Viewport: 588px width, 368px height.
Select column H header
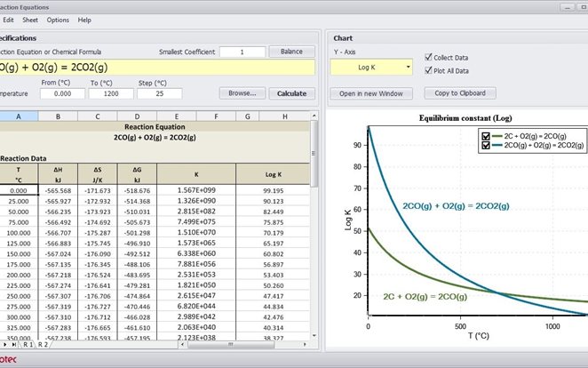pyautogui.click(x=284, y=116)
